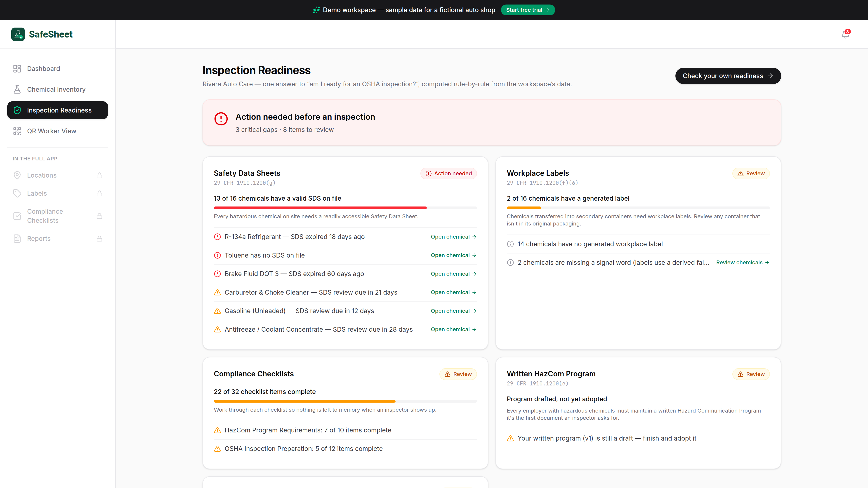868x488 pixels.
Task: Click info icon beside missing signal word row
Action: pyautogui.click(x=510, y=263)
